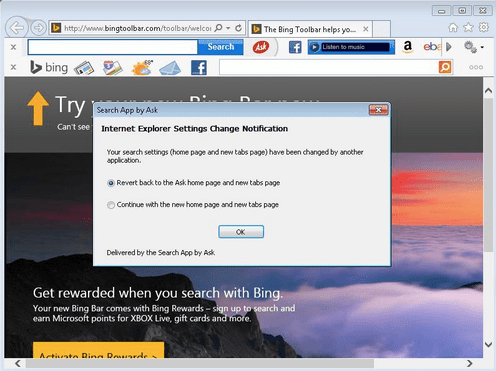Open the eBay icon in Ask toolbar
The height and width of the screenshot is (371, 496).
pos(432,47)
